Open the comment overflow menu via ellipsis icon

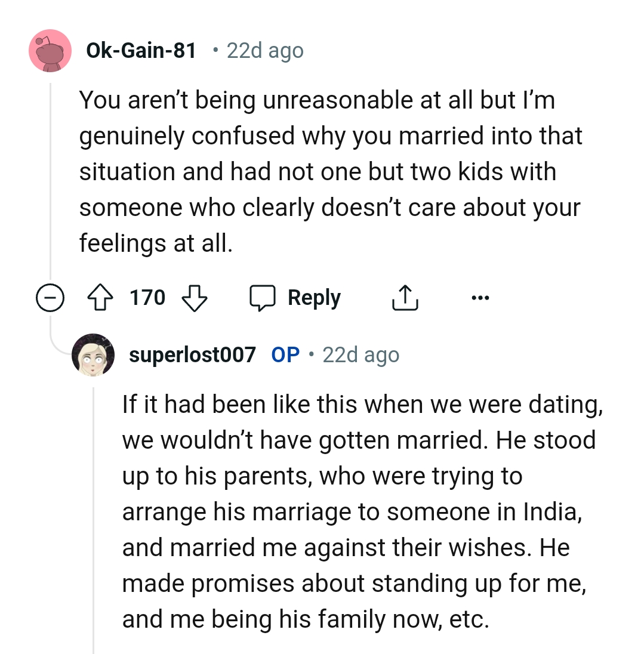point(481,297)
